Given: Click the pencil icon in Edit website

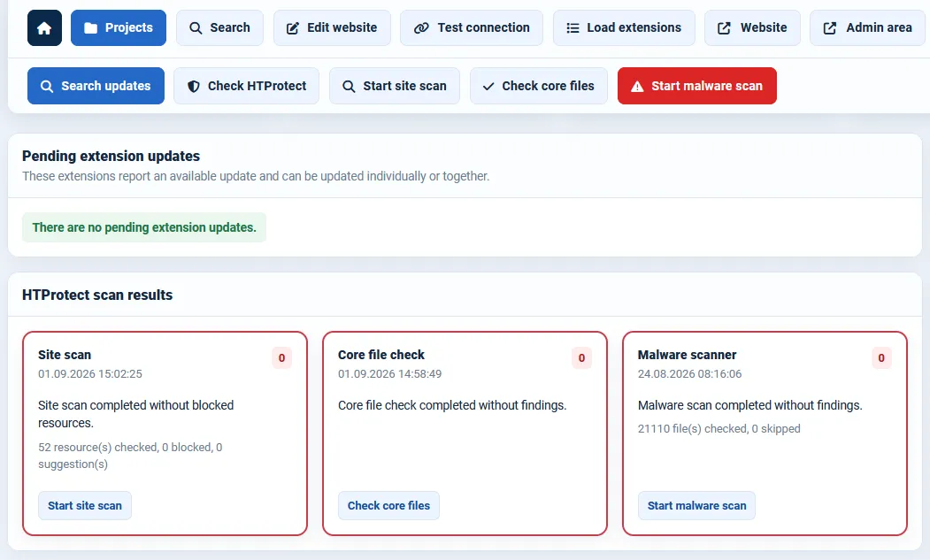Looking at the screenshot, I should tap(292, 28).
